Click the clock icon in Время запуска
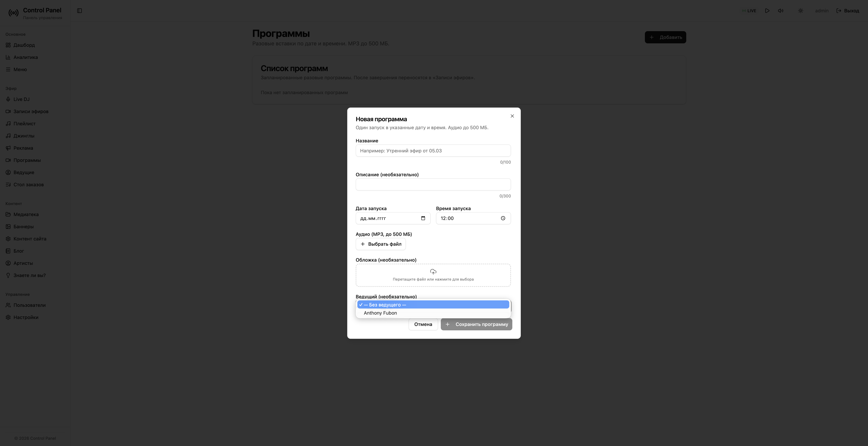The width and height of the screenshot is (868, 446). click(503, 218)
